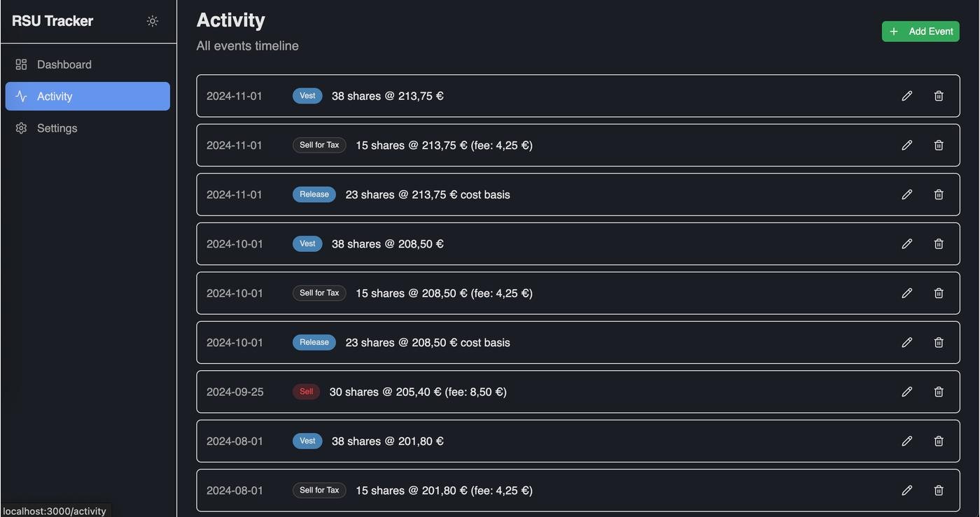Image resolution: width=980 pixels, height=517 pixels.
Task: Click the Add Event button
Action: [x=920, y=31]
